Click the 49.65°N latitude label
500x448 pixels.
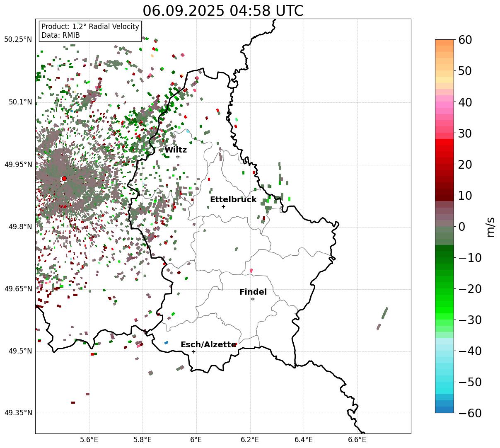coord(18,289)
